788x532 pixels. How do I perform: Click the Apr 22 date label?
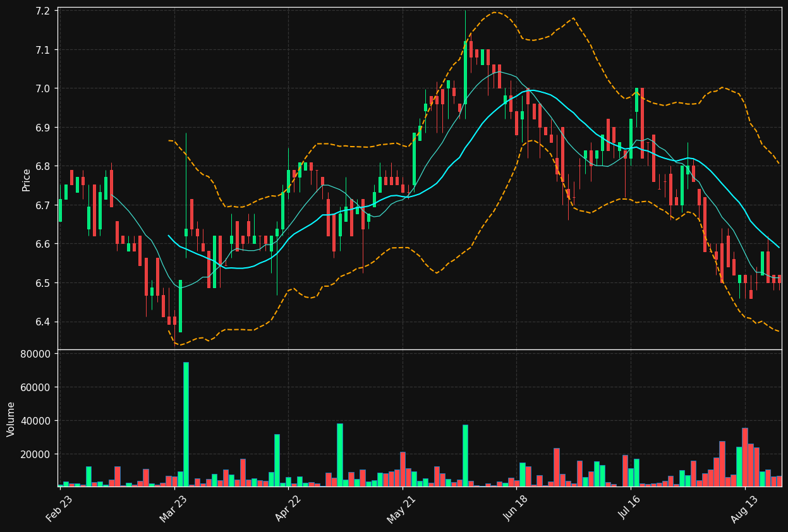pyautogui.click(x=288, y=509)
